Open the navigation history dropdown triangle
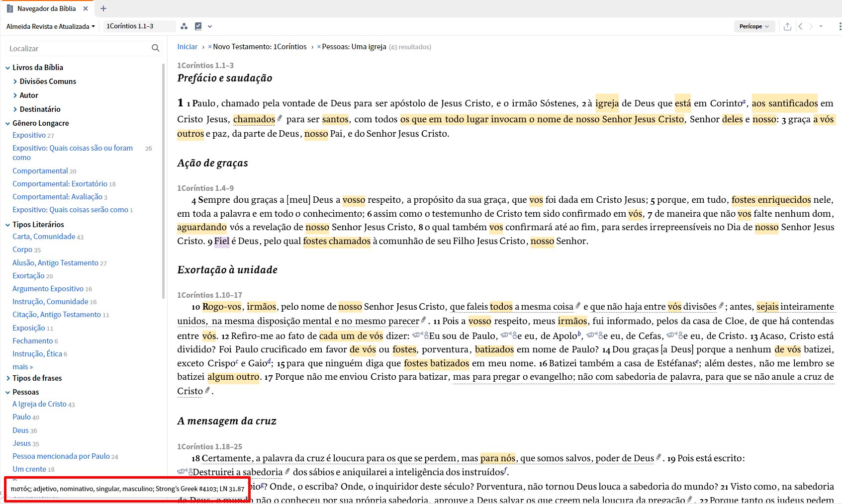The image size is (842, 504). [x=821, y=26]
